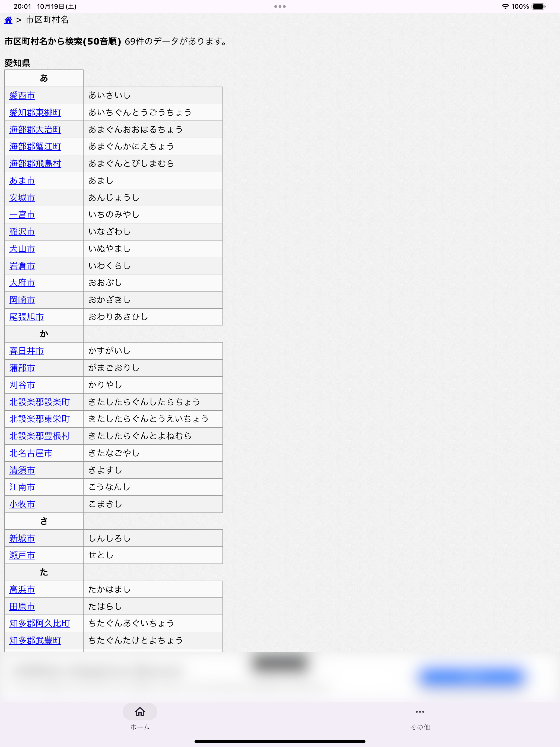Open the 蒲郡市 link

[22, 368]
